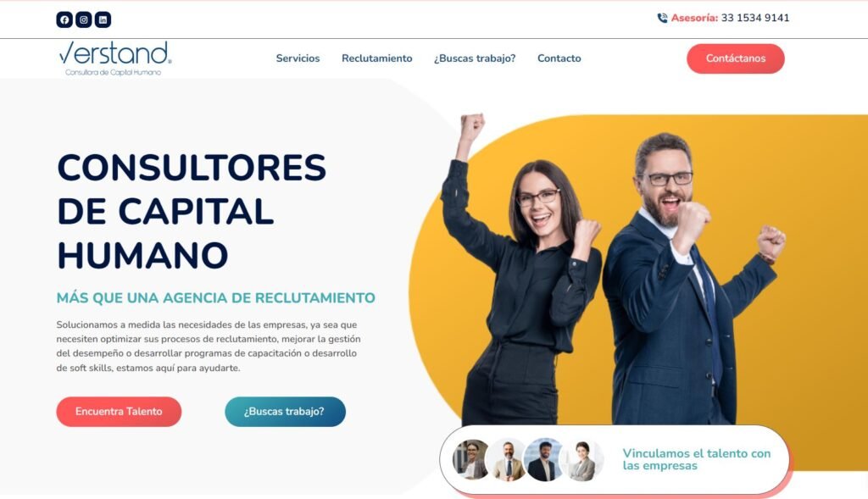Select the first round avatar with glasses
Image resolution: width=868 pixels, height=499 pixels.
click(x=470, y=460)
